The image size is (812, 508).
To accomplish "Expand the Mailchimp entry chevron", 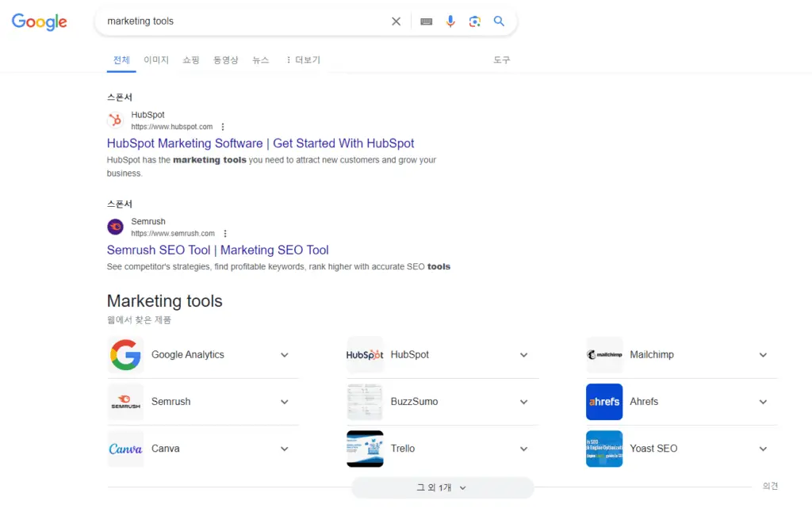I will 763,355.
